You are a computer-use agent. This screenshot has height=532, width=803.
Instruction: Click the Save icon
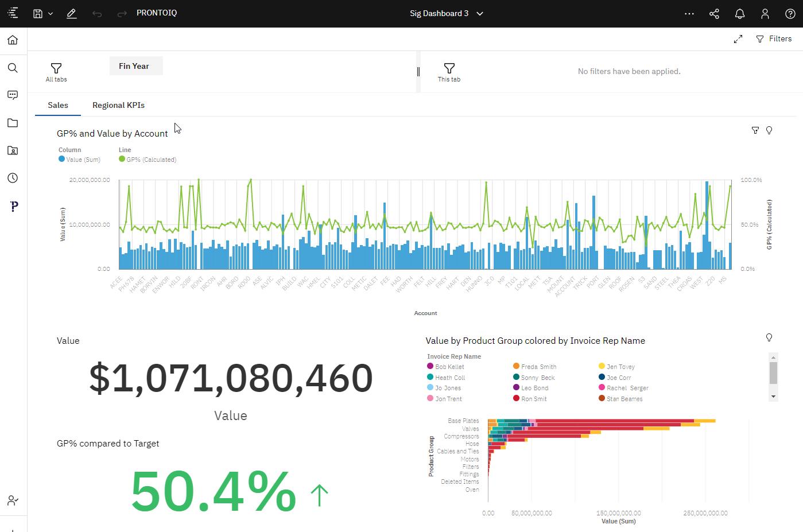coord(38,13)
